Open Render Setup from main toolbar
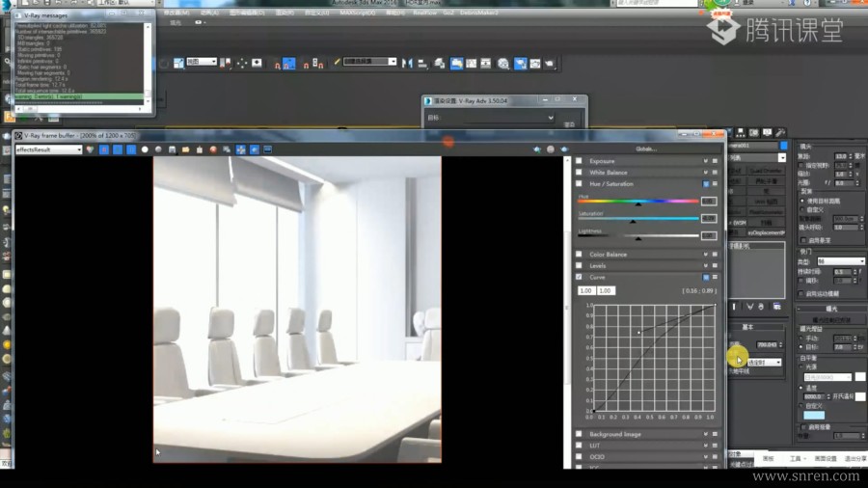The width and height of the screenshot is (868, 488). [x=521, y=64]
